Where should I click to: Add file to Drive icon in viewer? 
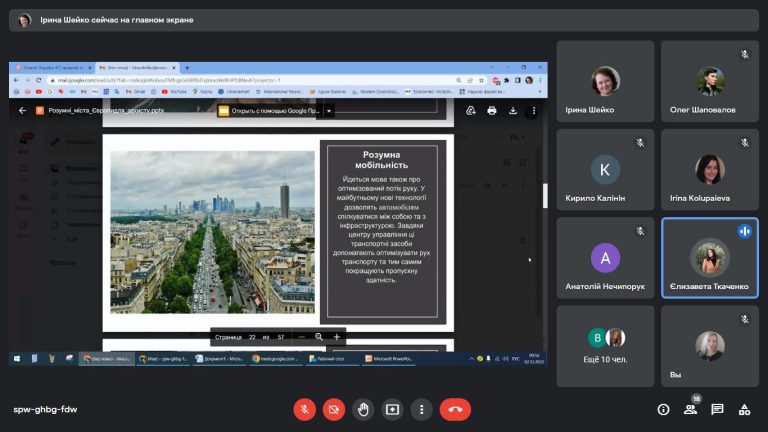coord(471,111)
